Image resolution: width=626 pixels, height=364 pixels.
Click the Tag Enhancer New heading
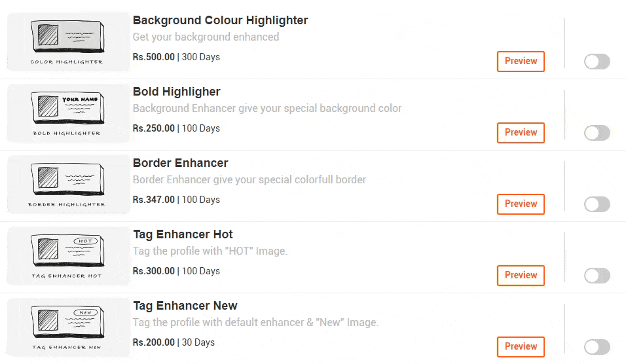185,306
